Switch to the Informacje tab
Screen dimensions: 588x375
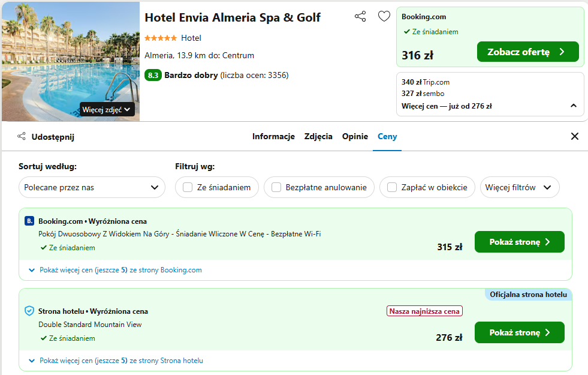[273, 136]
